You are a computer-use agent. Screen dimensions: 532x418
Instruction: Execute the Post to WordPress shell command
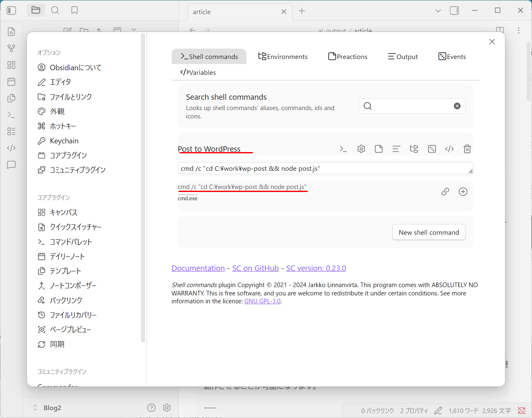pos(343,149)
